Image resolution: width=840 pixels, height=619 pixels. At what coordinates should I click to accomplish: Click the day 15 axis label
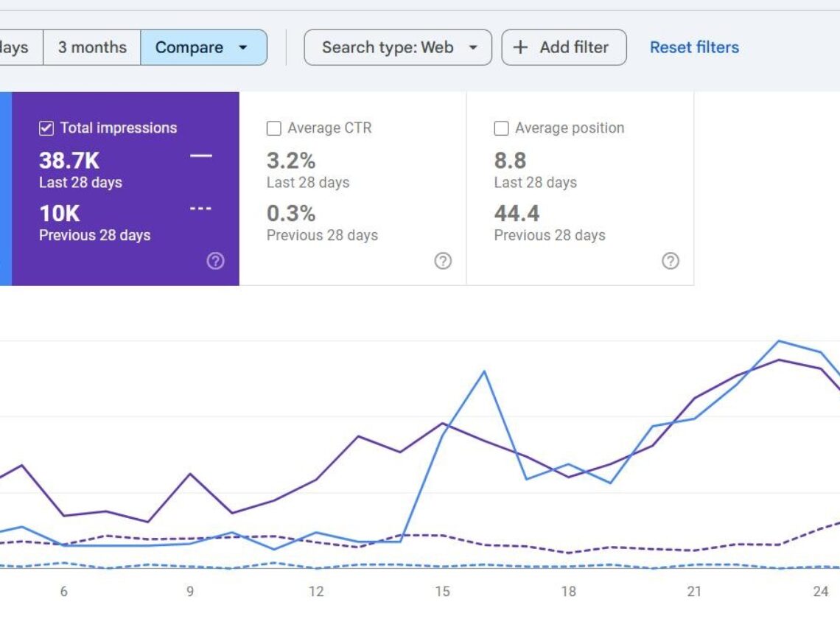(442, 591)
